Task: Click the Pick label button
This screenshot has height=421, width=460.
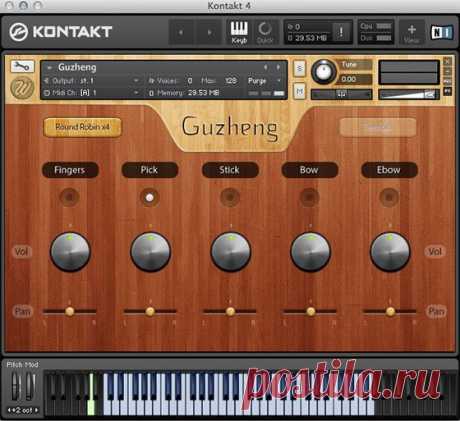Action: (x=150, y=170)
